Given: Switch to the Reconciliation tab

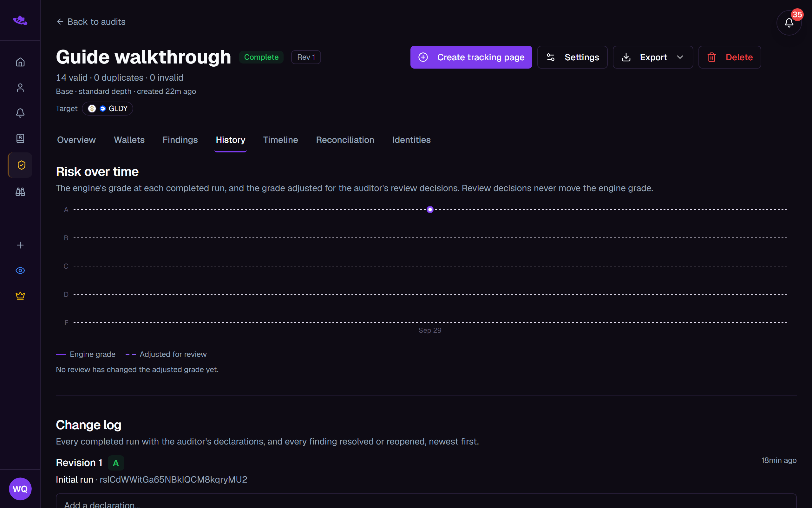Looking at the screenshot, I should (345, 140).
